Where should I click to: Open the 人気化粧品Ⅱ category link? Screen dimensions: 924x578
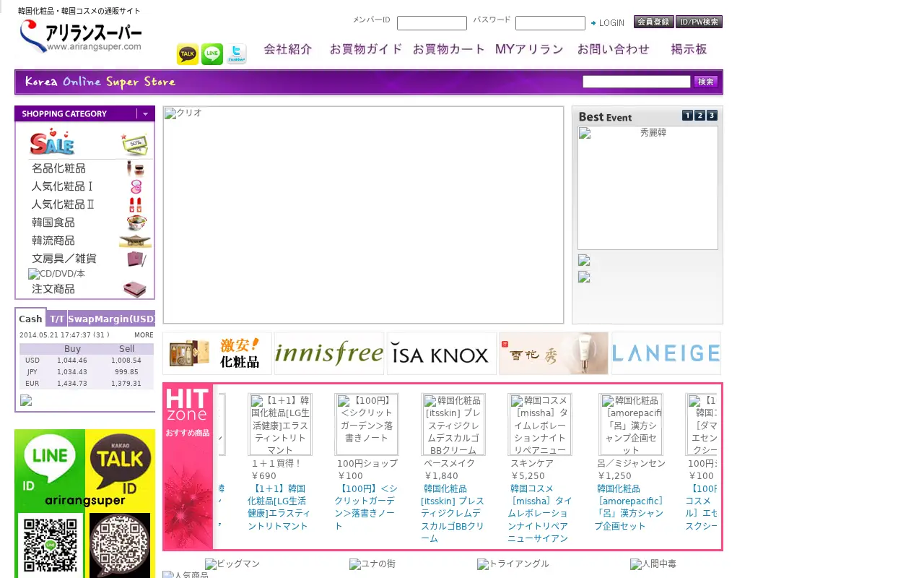pos(63,204)
